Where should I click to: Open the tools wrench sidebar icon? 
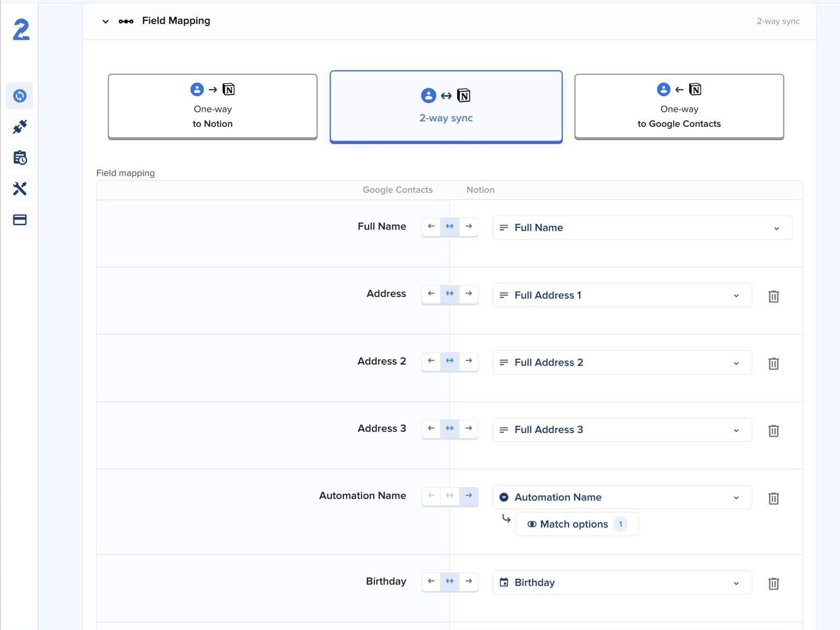20,189
